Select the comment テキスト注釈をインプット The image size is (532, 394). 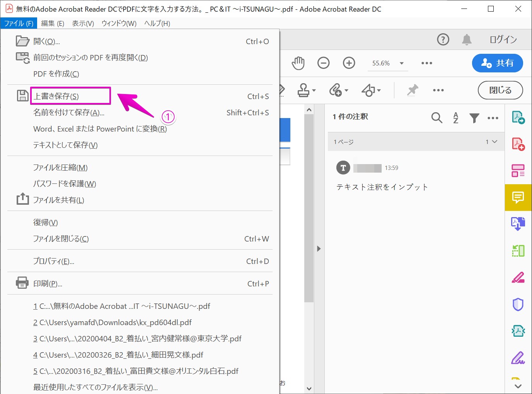pyautogui.click(x=382, y=187)
